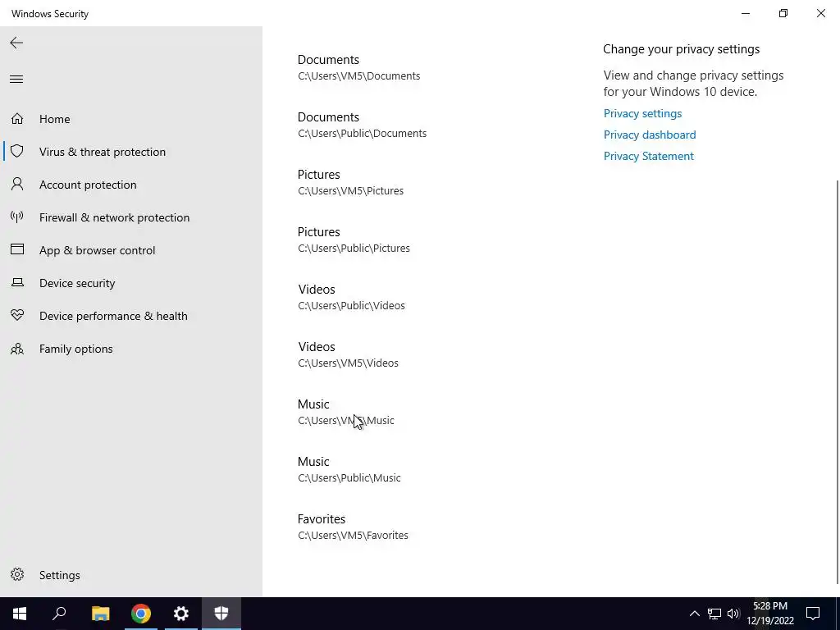Click the Account protection person icon

pos(17,185)
